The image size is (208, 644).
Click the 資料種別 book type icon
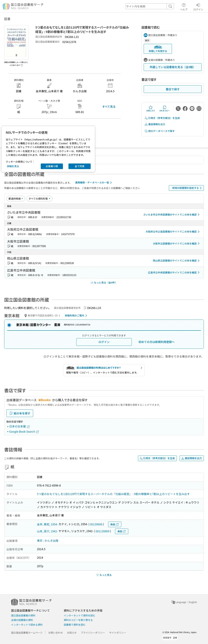(x=19, y=85)
